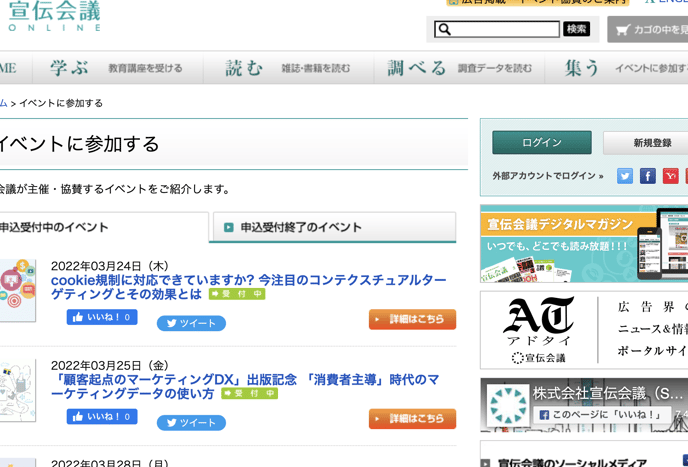Open 詳細はこちら for the cookie規制 event
Image resolution: width=688 pixels, height=467 pixels.
point(412,319)
